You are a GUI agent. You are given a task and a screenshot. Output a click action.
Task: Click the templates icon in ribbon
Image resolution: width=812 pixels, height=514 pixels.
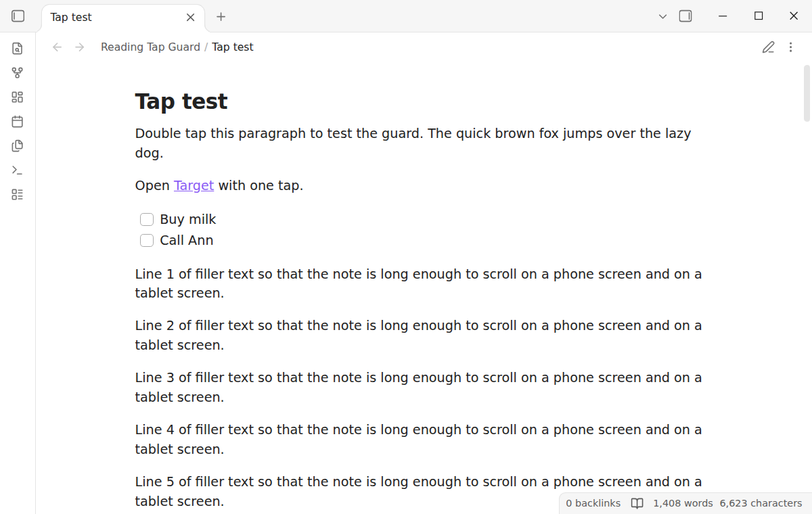[18, 146]
